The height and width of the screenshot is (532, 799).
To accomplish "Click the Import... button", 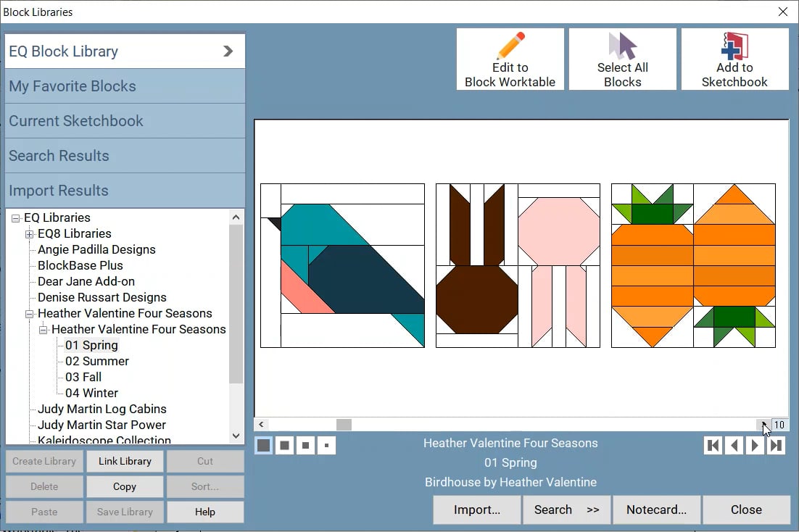I will 477,510.
